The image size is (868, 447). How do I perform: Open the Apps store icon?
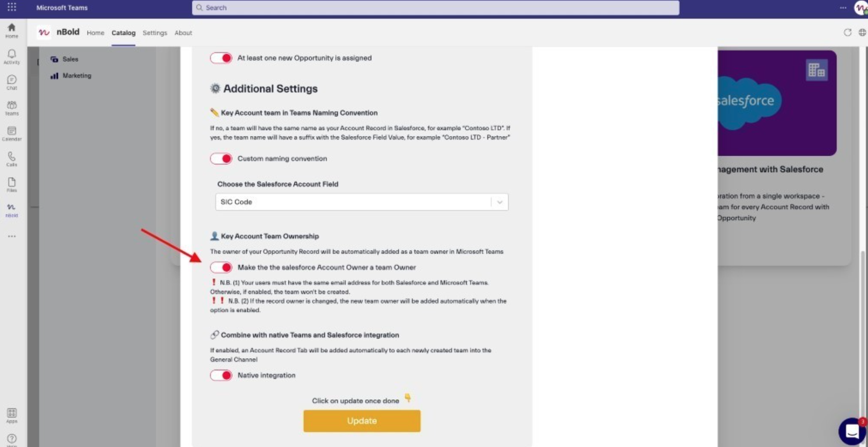11,415
